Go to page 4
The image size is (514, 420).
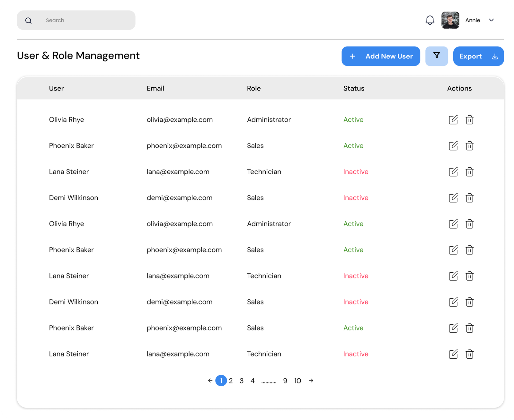pos(253,381)
